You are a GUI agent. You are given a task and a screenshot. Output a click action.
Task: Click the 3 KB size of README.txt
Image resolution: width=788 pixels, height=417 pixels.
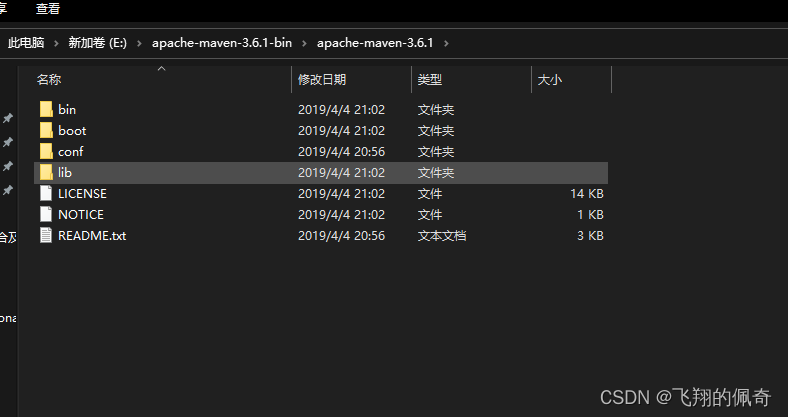click(590, 236)
